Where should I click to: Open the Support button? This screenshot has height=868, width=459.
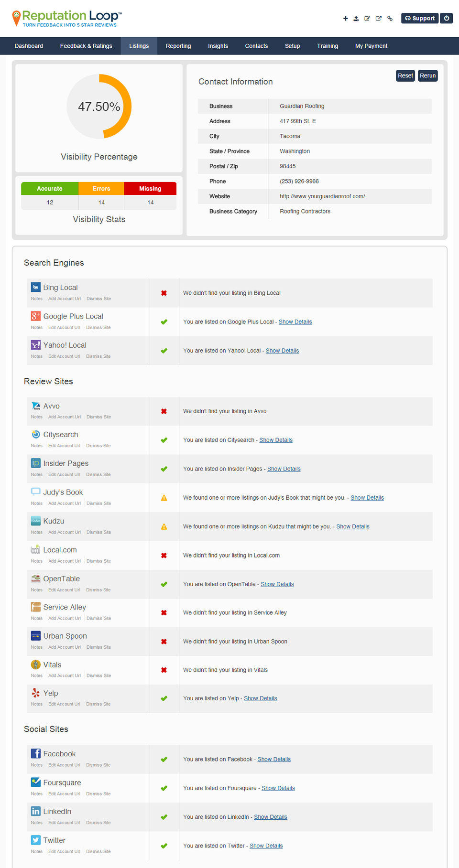[x=419, y=18]
